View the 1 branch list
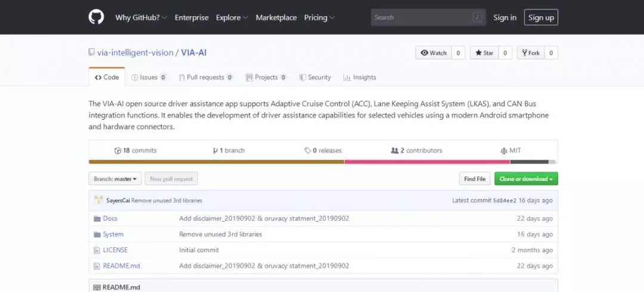This screenshot has height=292, width=644. pos(228,151)
